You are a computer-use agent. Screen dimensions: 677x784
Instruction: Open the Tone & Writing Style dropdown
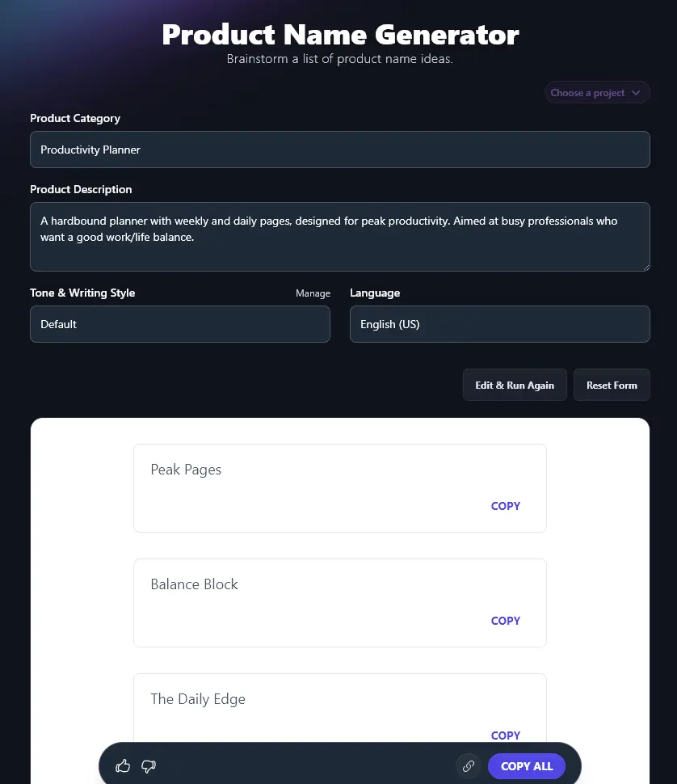[x=179, y=324]
